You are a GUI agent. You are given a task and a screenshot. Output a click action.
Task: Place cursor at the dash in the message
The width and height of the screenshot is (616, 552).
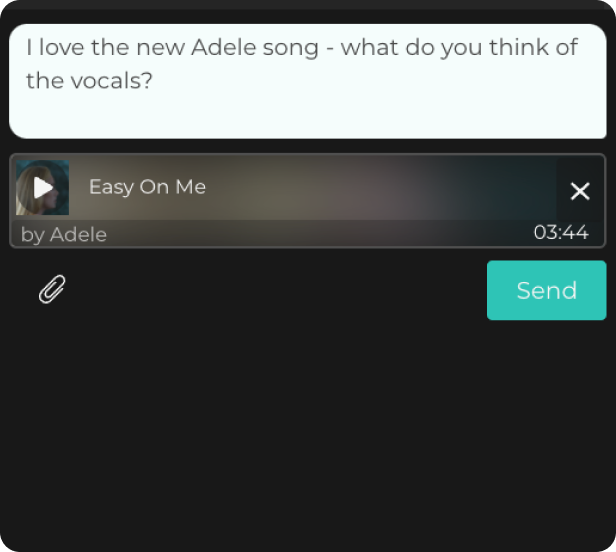[330, 49]
